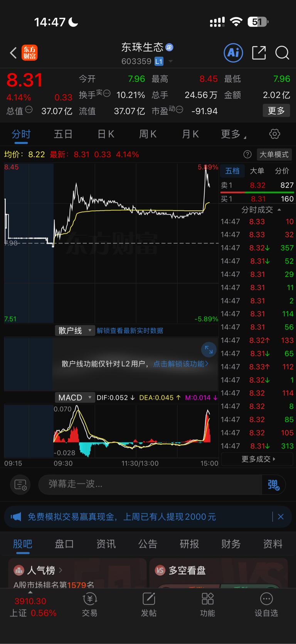
Task: Tap the back arrow icon
Action: point(13,53)
